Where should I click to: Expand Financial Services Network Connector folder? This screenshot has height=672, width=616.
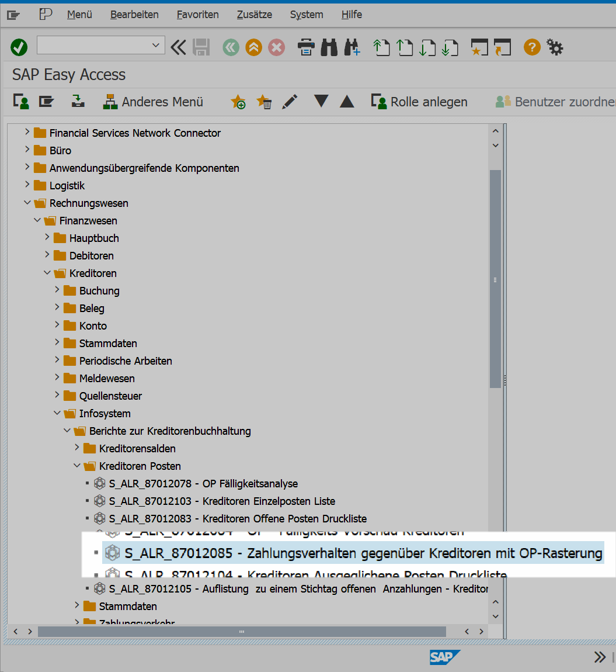click(x=27, y=132)
